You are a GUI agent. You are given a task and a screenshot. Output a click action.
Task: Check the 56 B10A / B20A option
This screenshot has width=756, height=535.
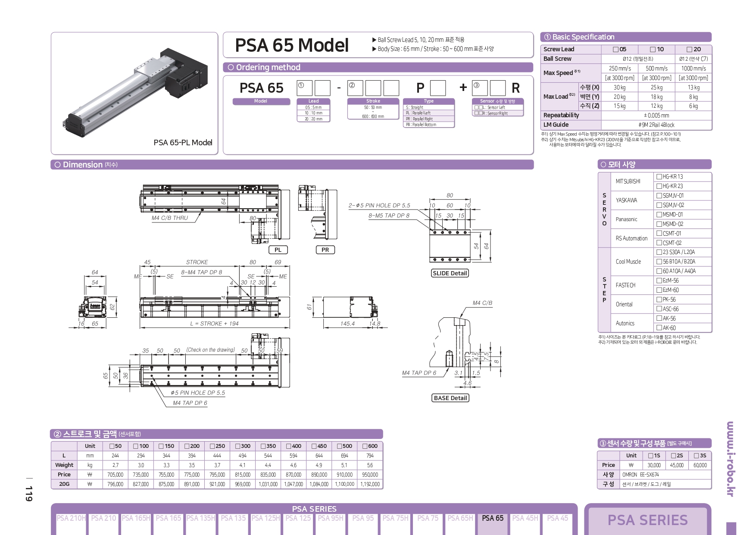coord(659,262)
